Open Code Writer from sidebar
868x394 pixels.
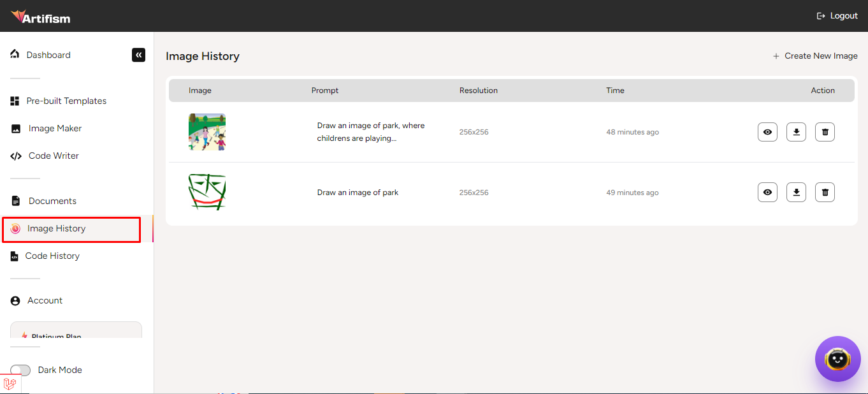point(54,156)
